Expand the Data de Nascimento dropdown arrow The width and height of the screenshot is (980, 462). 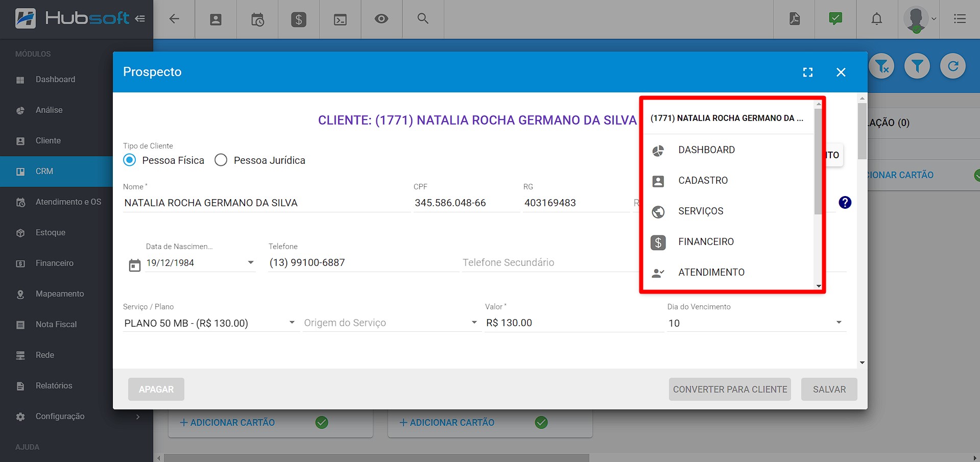251,262
